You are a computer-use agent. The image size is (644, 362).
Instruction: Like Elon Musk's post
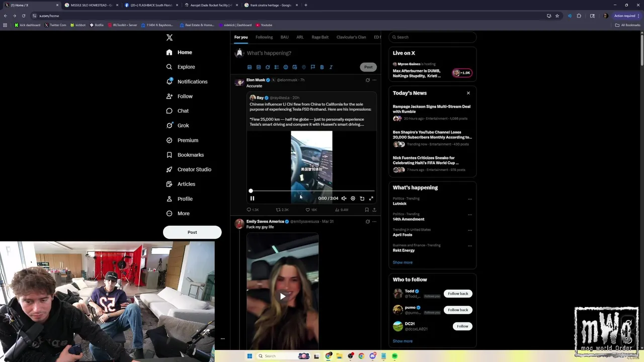click(311, 210)
